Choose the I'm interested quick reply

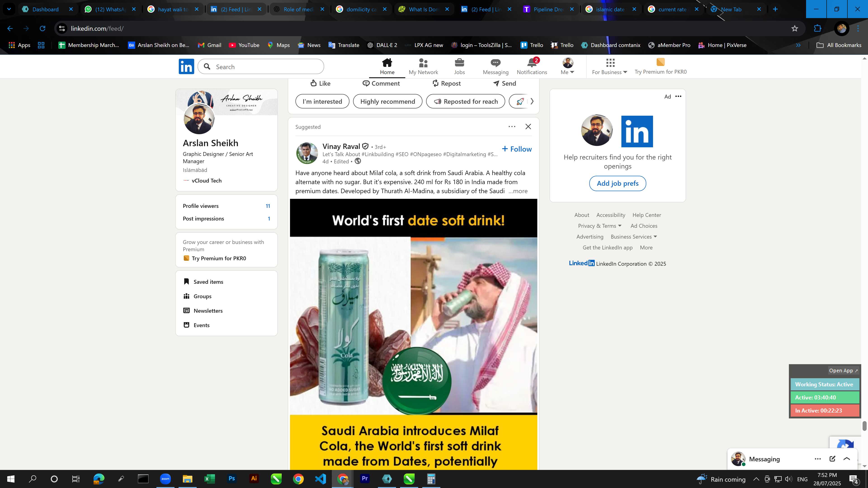pyautogui.click(x=322, y=101)
